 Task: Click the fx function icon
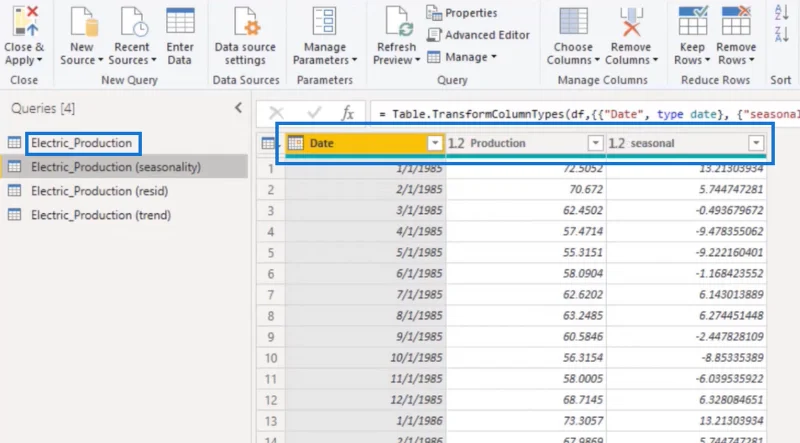[348, 113]
